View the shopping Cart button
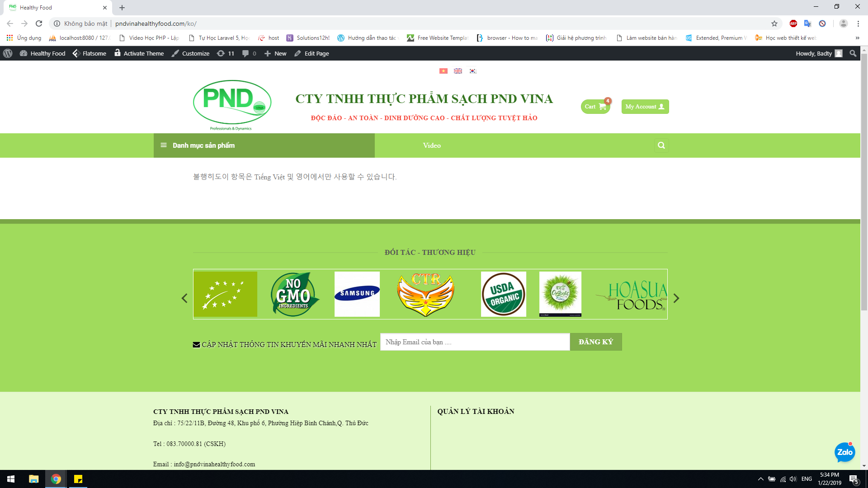 (595, 107)
